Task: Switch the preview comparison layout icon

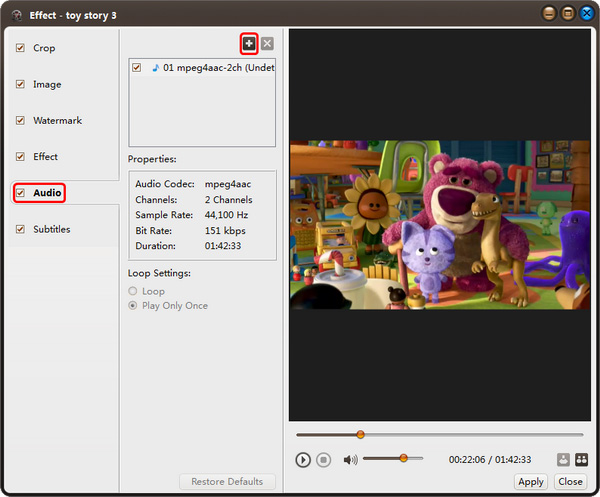Action: pos(581,460)
